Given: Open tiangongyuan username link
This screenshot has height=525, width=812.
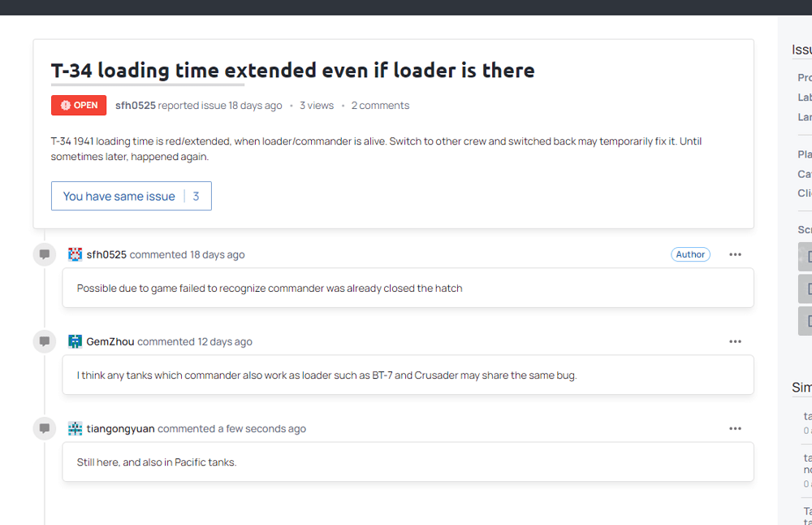Looking at the screenshot, I should 121,428.
